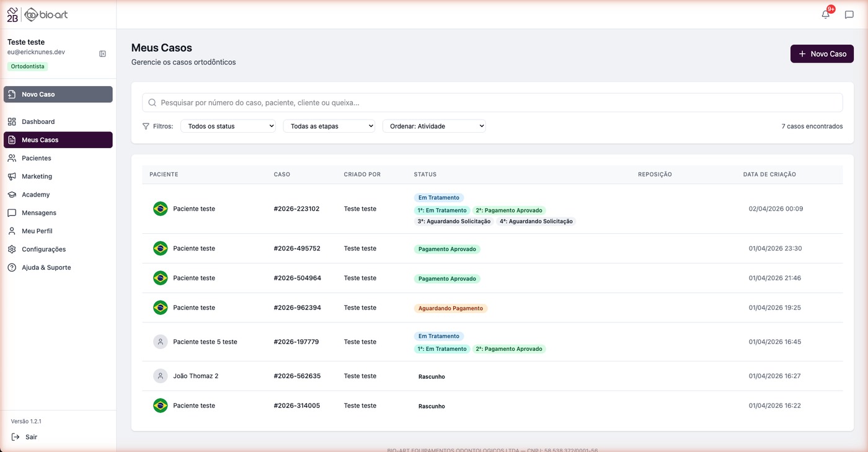868x452 pixels.
Task: Click the Bio-art logo in sidebar
Action: tap(42, 15)
